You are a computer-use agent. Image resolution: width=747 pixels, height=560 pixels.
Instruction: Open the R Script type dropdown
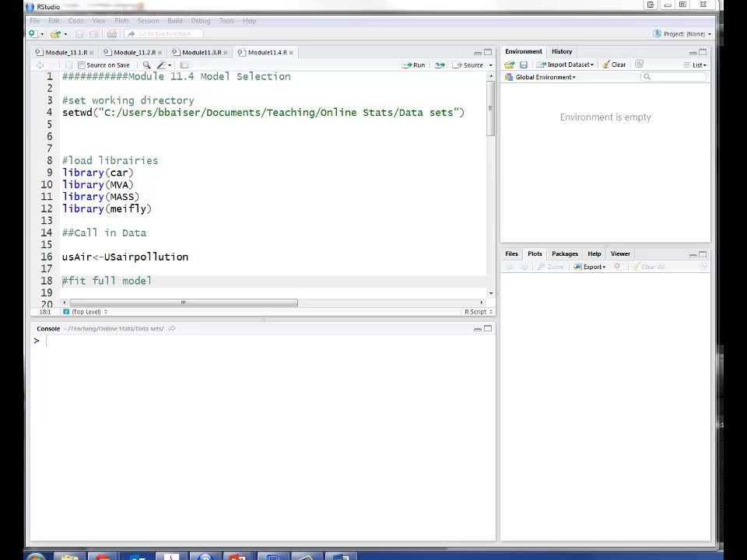tap(477, 311)
